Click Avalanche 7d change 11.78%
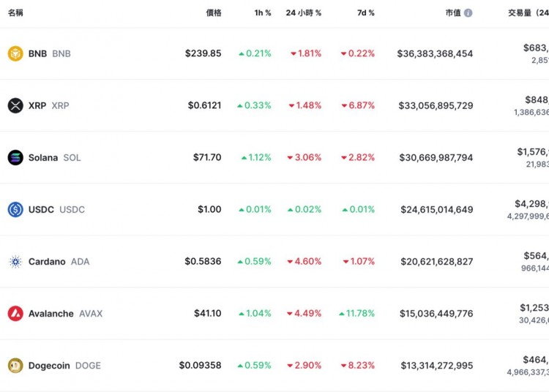Viewport: 549px width, 392px height. pos(356,313)
